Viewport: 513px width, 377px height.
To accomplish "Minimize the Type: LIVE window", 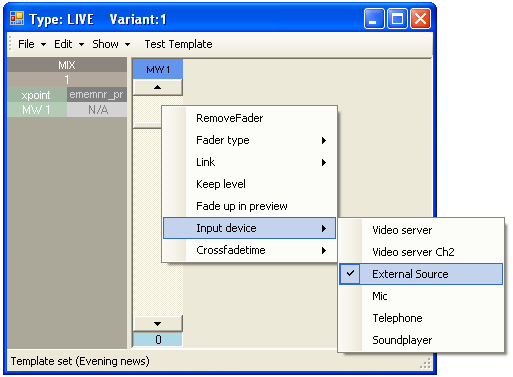I will click(374, 19).
